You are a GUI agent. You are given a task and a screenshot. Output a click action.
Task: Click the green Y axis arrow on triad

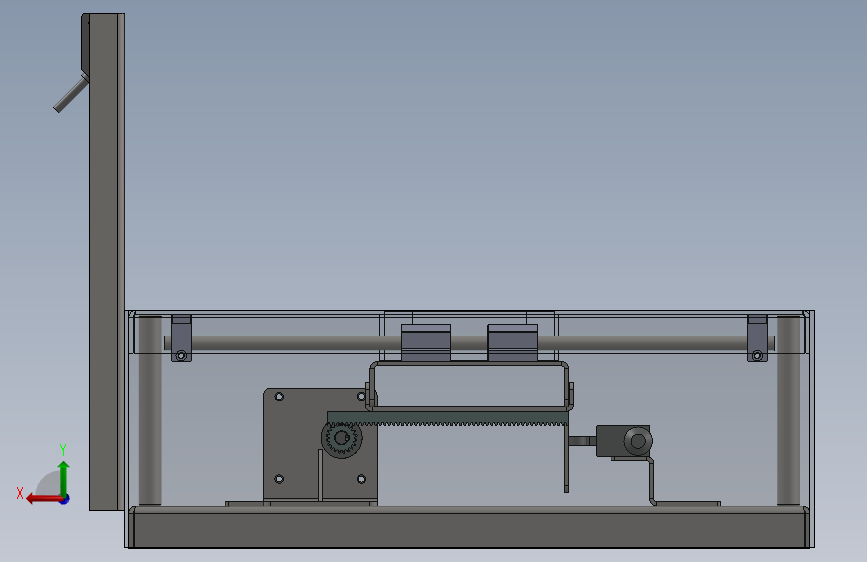(x=64, y=477)
